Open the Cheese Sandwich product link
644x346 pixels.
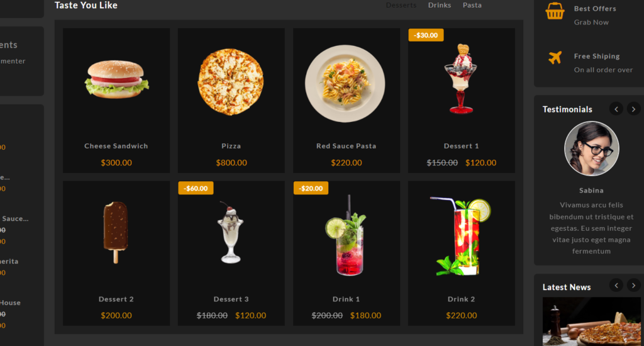tap(116, 146)
